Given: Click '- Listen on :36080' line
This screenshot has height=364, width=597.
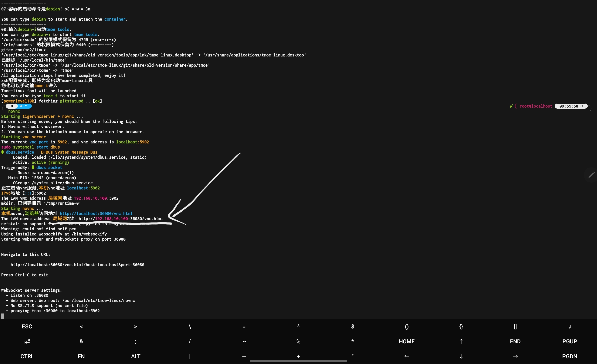Looking at the screenshot, I should click(27, 295).
